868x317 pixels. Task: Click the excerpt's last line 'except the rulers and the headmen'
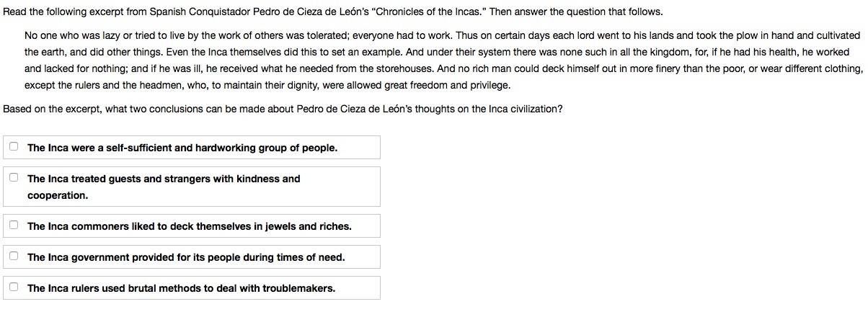coord(267,85)
